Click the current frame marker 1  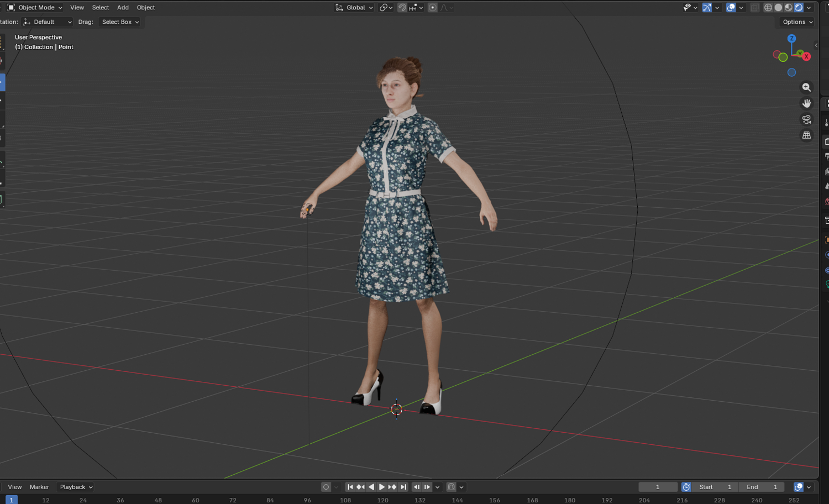pyautogui.click(x=12, y=500)
